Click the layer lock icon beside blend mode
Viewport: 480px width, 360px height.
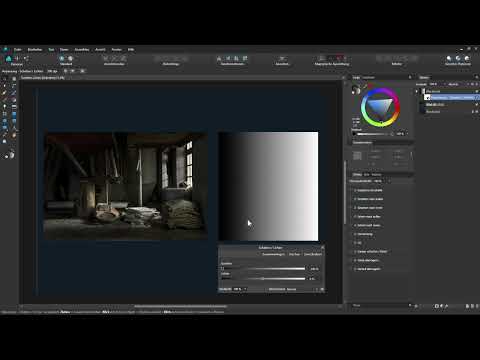[x=472, y=84]
